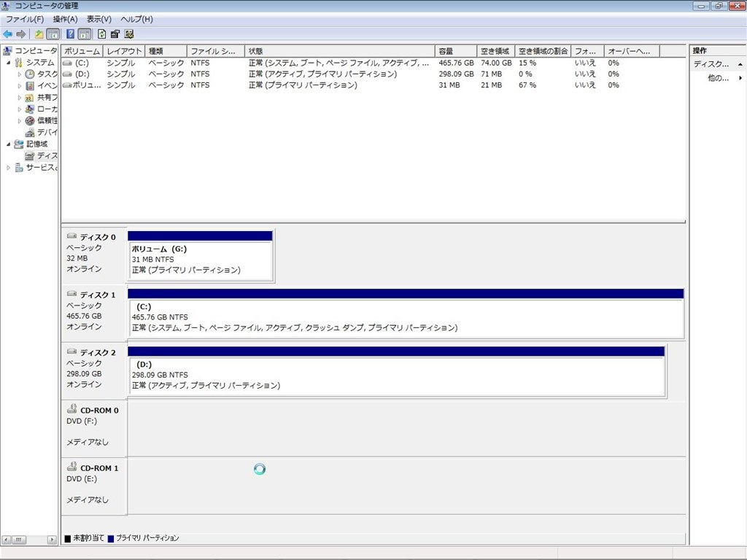747x560 pixels.
Task: Collapse the 記憶域 tree node
Action: (8, 144)
